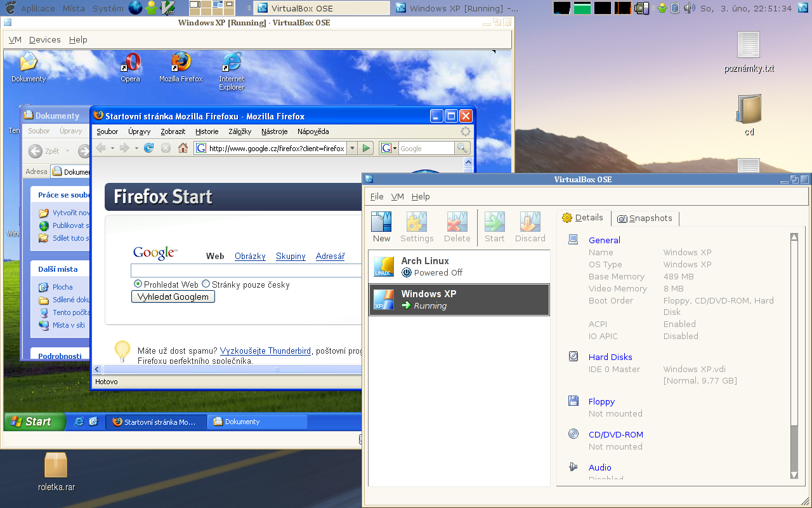This screenshot has width=812, height=508.
Task: Click Dokumenty taskbar button in XP
Action: click(x=258, y=422)
